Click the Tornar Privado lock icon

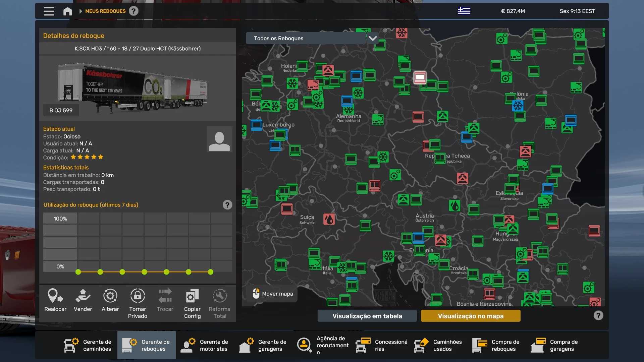click(x=138, y=296)
